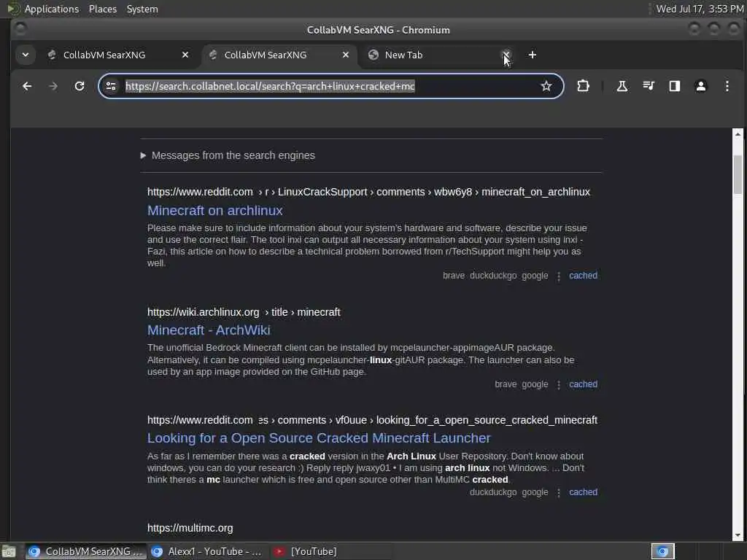This screenshot has height=560, width=747.
Task: Open the System menu
Action: tap(142, 9)
